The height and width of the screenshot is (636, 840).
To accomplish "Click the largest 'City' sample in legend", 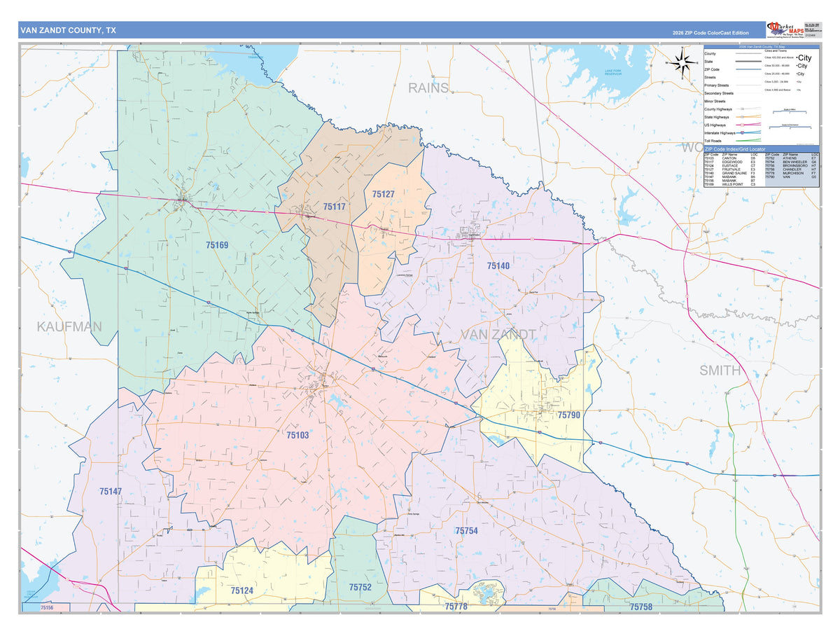I will (804, 57).
